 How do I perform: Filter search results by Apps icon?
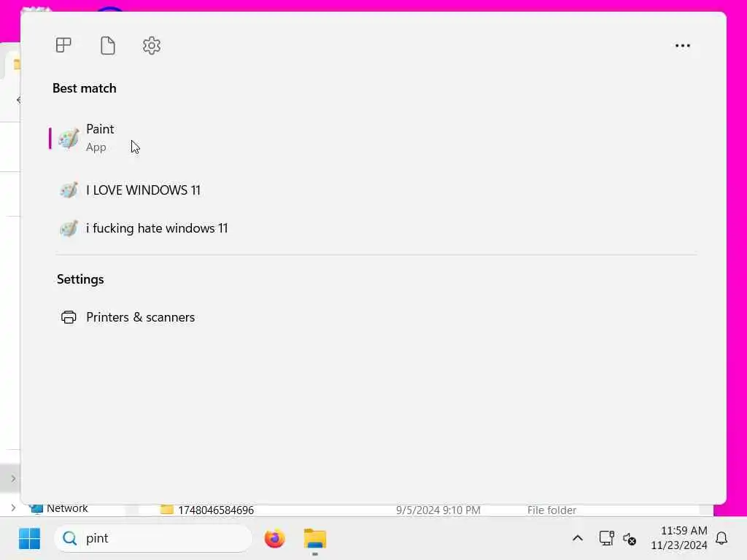[63, 46]
